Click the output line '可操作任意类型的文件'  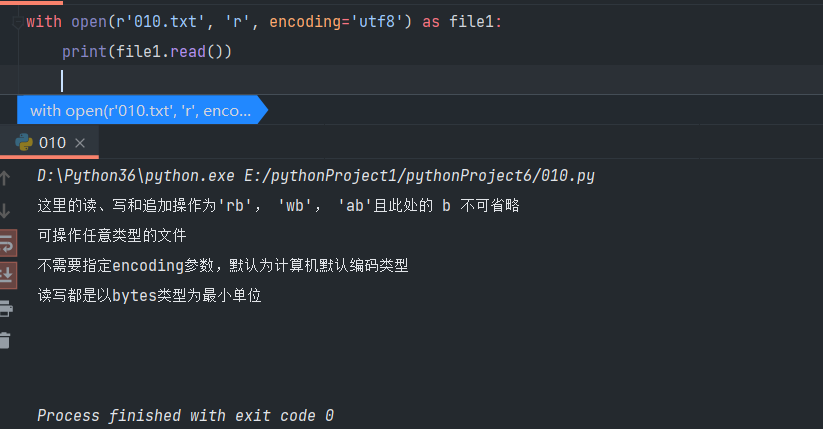coord(112,236)
